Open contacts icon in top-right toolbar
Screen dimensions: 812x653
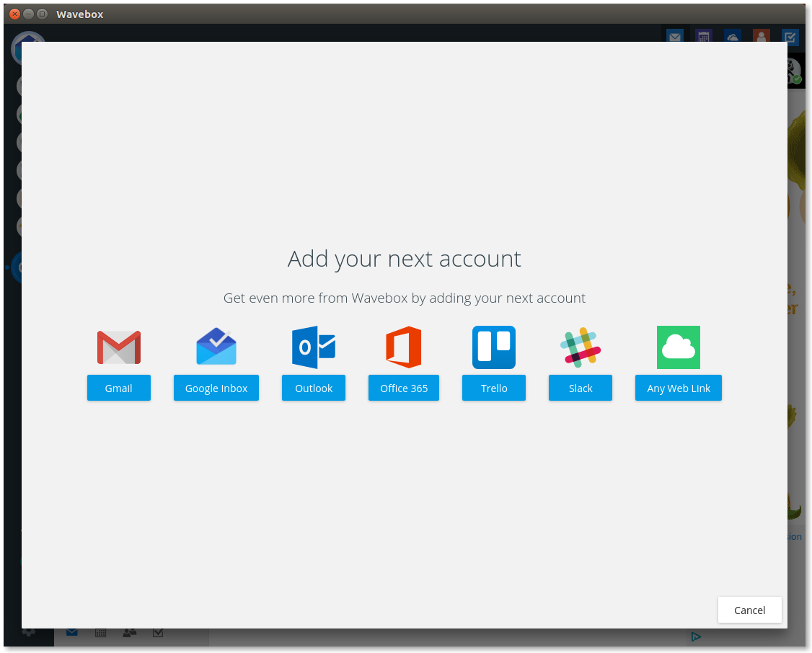(x=761, y=36)
